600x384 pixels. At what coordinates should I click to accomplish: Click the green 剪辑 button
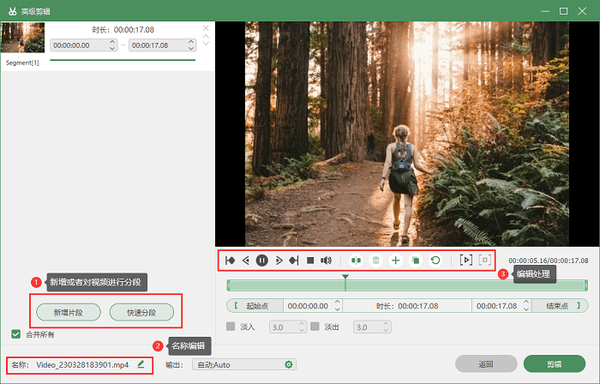pyautogui.click(x=554, y=364)
